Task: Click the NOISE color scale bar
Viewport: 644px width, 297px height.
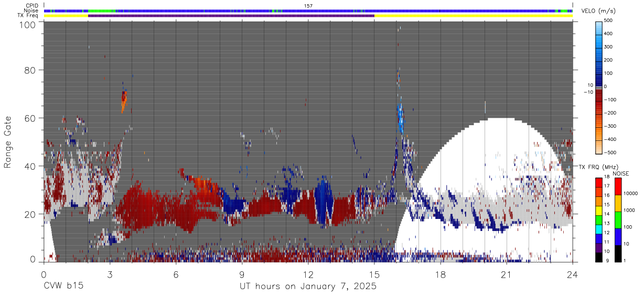Action: (x=617, y=219)
